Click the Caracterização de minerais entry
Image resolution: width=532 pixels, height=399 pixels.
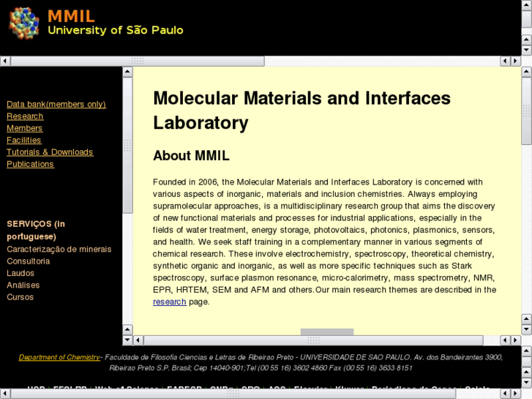coord(59,249)
